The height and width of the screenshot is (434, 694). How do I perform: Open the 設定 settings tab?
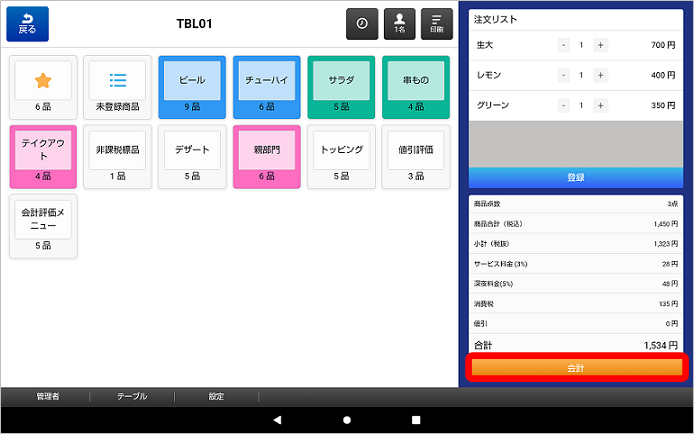point(216,396)
